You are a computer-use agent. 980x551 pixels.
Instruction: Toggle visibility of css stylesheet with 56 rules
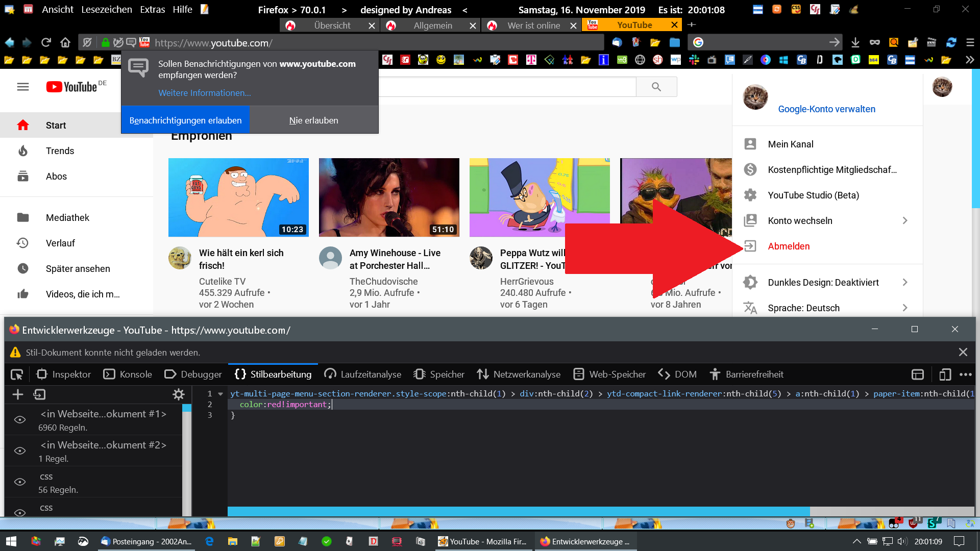tap(20, 482)
